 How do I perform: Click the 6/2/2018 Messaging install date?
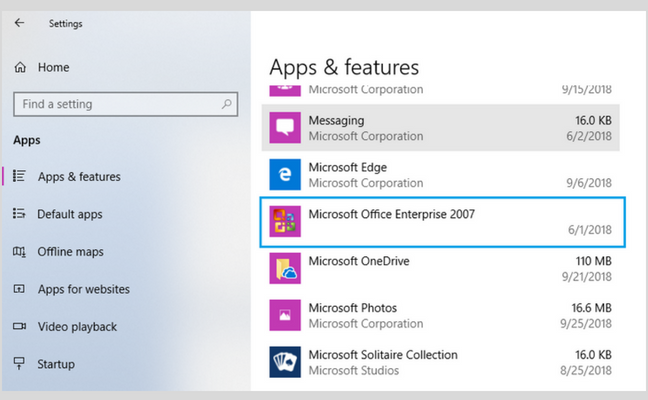tap(589, 136)
